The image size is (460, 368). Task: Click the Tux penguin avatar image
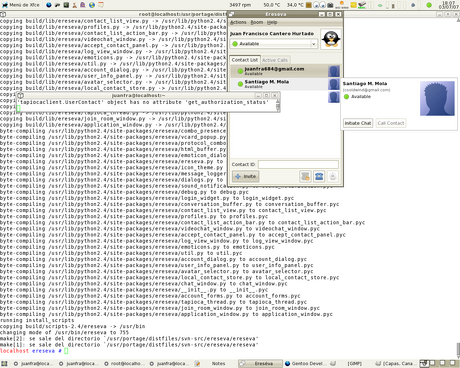331,39
